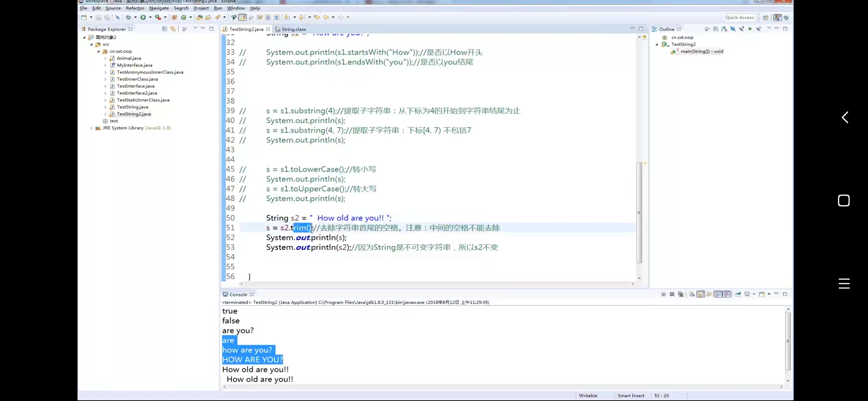The image size is (868, 401).
Task: Switch to the String.class editor tab
Action: click(293, 29)
